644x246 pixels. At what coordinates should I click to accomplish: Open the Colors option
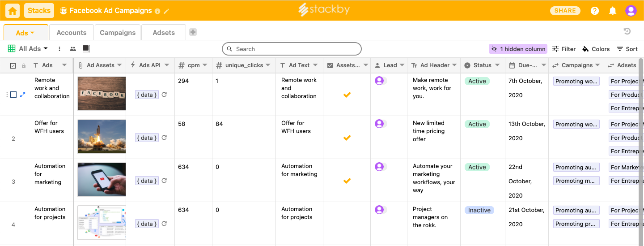(596, 49)
